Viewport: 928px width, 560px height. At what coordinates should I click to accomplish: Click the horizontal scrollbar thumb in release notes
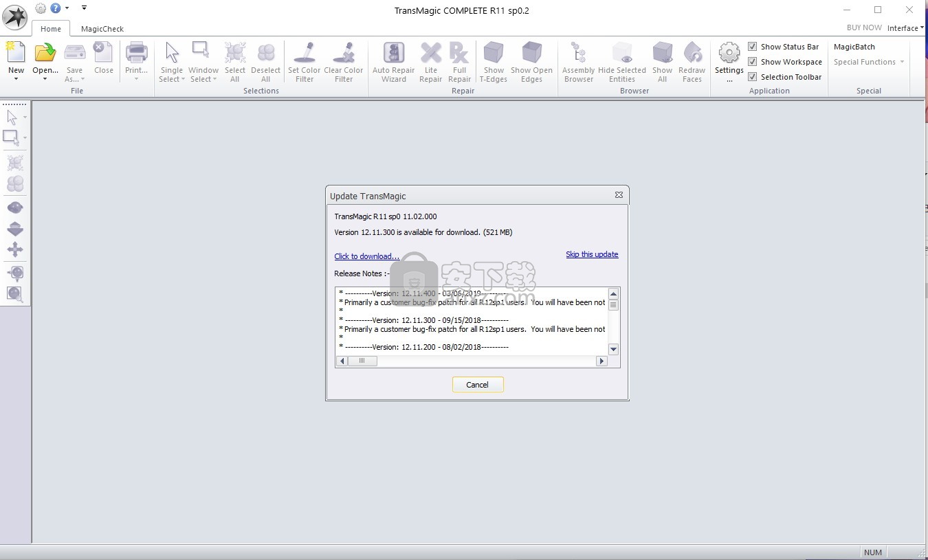point(362,361)
